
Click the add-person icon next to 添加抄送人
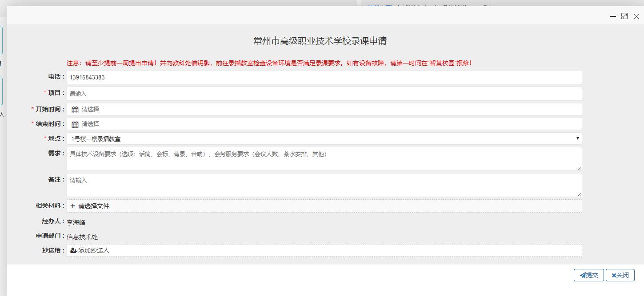[72, 250]
